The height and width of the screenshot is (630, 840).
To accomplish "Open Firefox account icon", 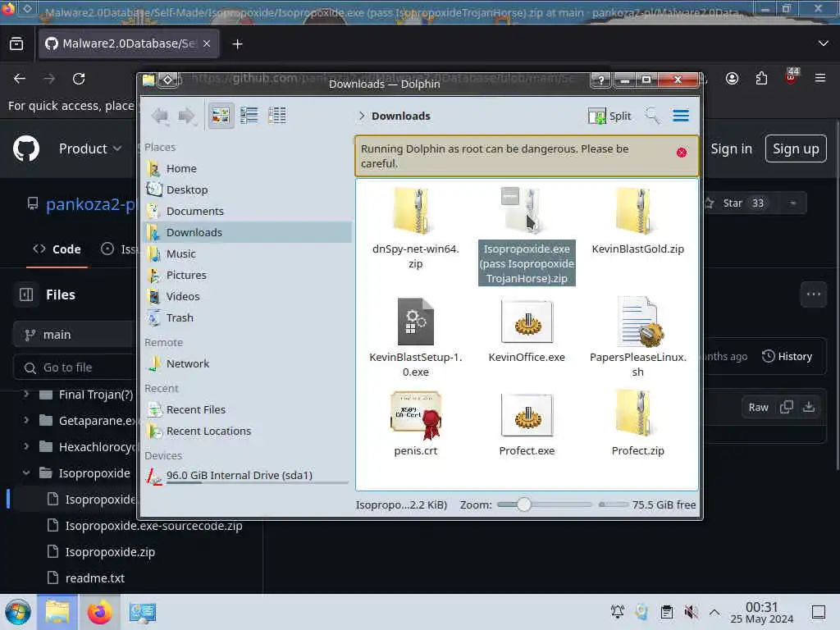I will point(732,79).
